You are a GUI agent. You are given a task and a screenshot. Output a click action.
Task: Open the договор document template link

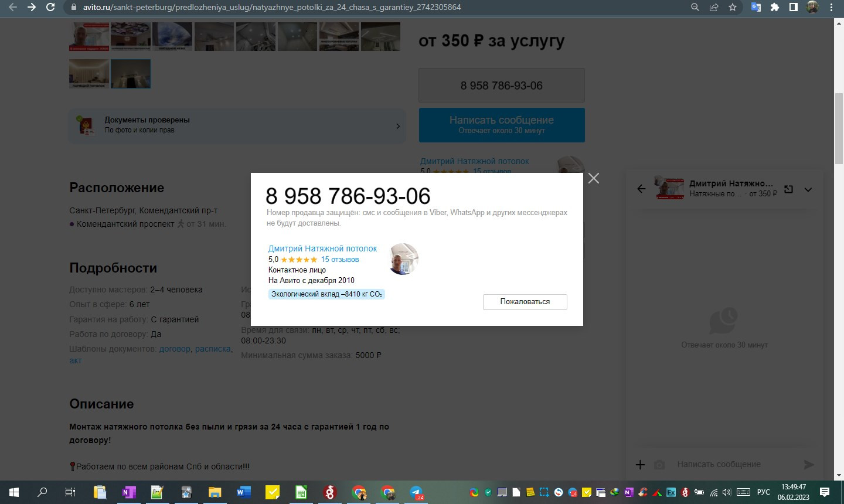(x=175, y=349)
